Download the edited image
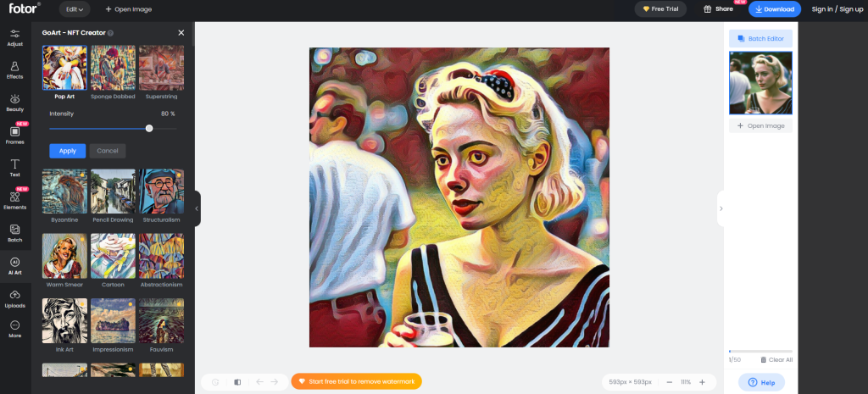The image size is (868, 394). point(775,8)
